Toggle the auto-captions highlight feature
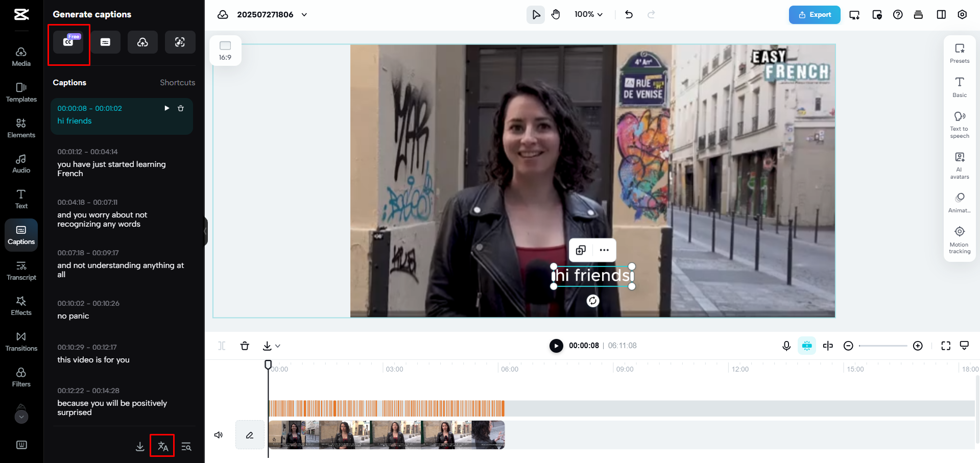980x463 pixels. [x=806, y=346]
